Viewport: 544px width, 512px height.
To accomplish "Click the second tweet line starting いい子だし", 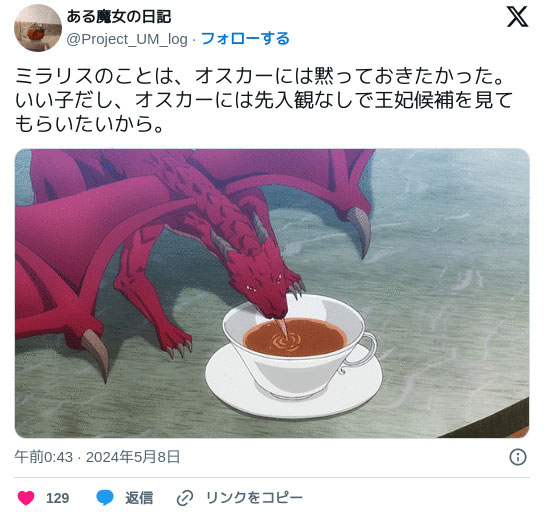I will pos(264,100).
